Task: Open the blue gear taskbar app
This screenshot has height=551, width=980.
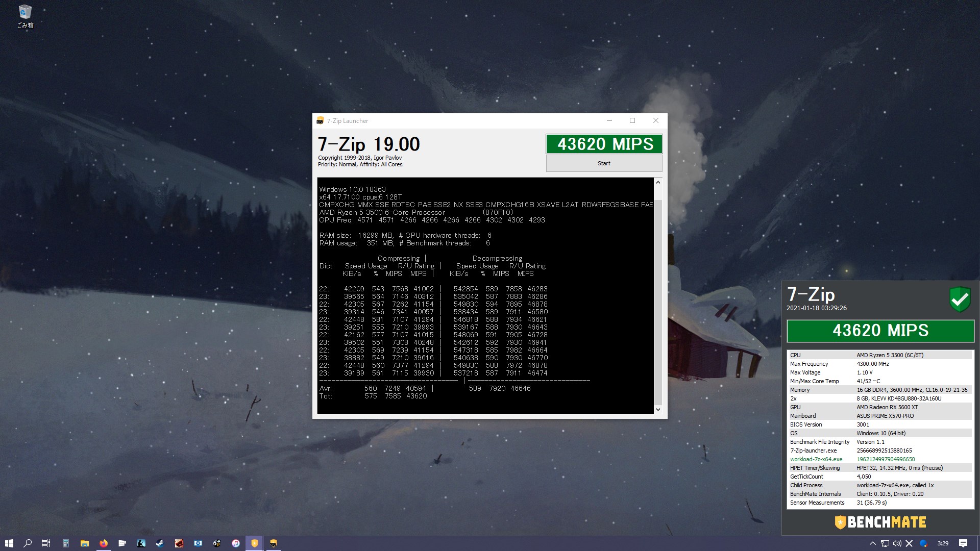Action: pyautogui.click(x=198, y=543)
